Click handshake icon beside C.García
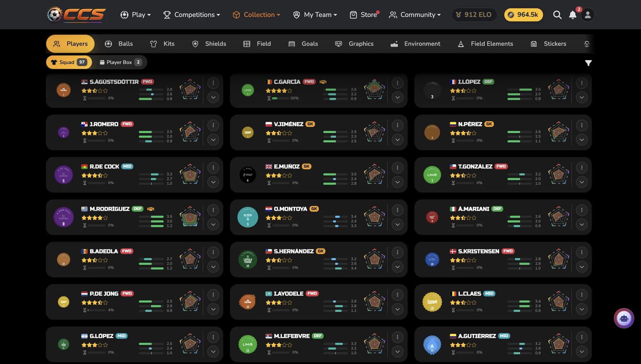 [323, 82]
